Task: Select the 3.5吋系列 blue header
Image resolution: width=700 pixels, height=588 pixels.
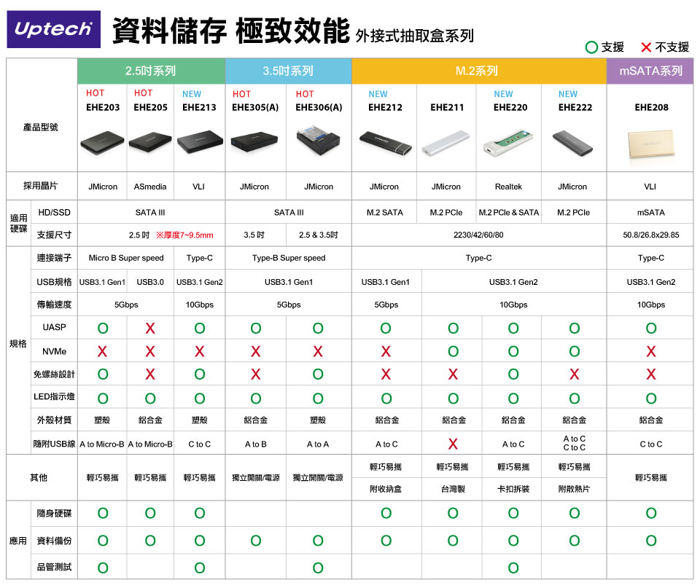Action: pyautogui.click(x=289, y=71)
